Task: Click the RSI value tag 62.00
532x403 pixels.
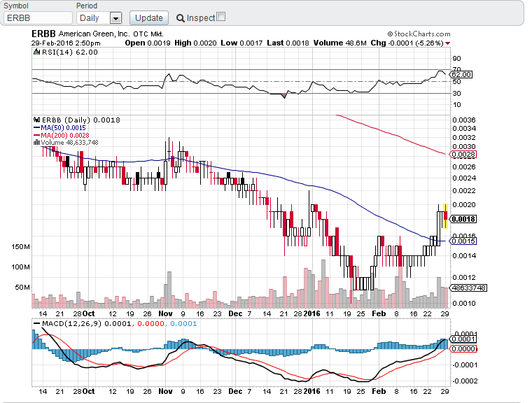Action: (461, 74)
